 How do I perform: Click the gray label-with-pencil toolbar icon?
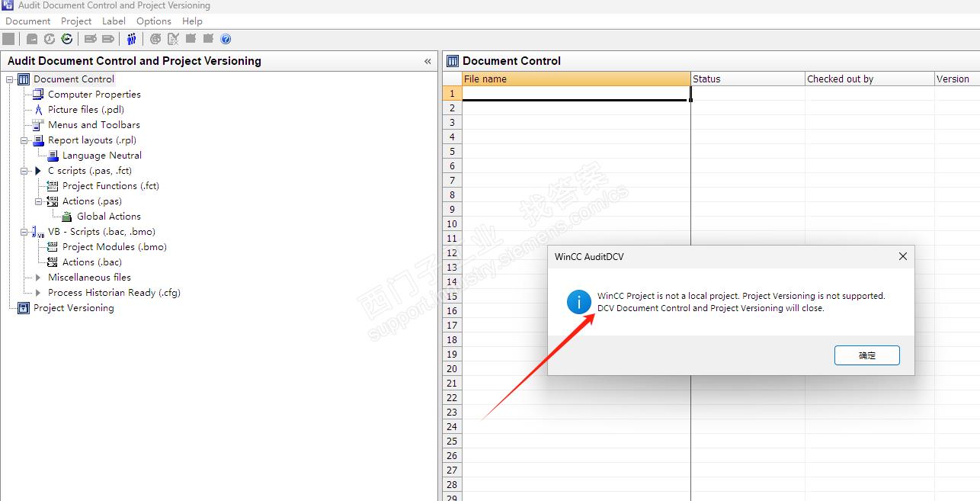pyautogui.click(x=91, y=39)
